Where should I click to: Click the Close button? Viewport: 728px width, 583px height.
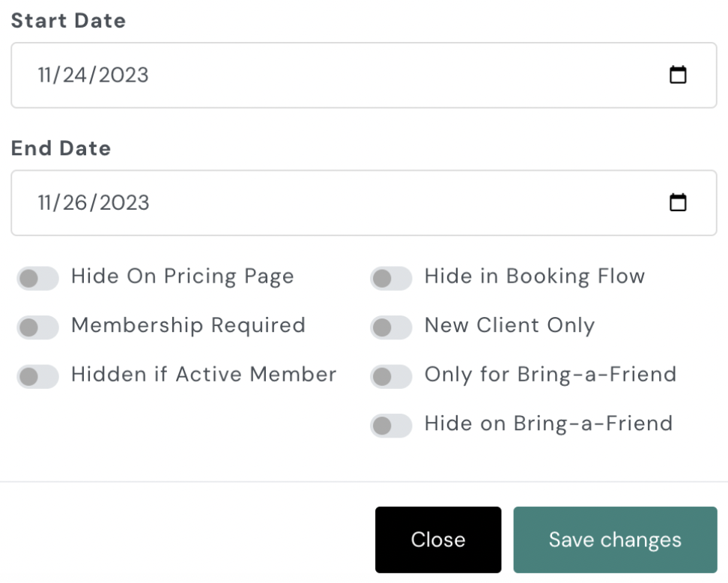pos(438,540)
